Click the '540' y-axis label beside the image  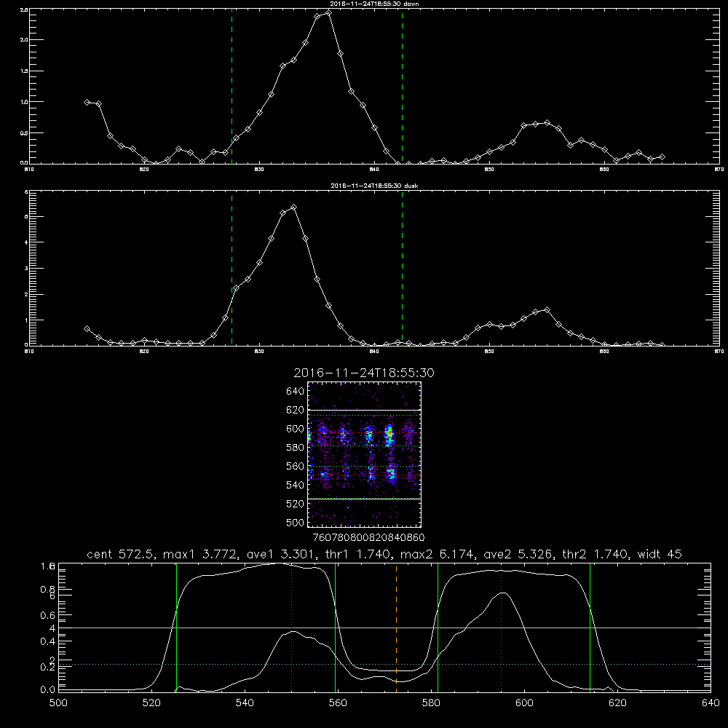(295, 485)
